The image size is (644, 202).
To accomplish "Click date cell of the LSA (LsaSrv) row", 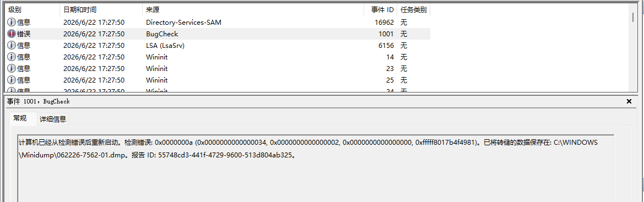I will click(94, 45).
